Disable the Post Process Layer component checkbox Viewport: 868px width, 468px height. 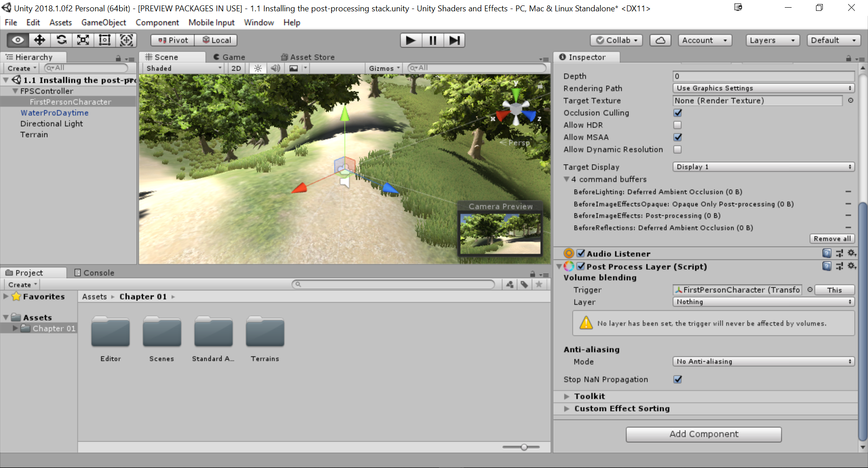[x=581, y=266]
